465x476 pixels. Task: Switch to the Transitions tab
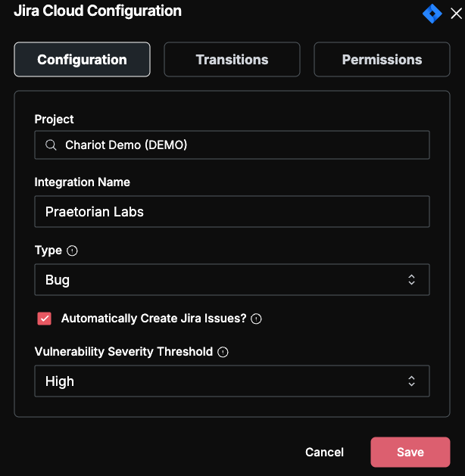tap(232, 60)
